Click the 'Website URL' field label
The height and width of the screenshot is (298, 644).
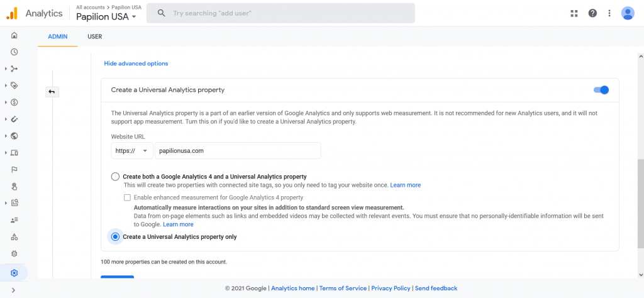128,136
